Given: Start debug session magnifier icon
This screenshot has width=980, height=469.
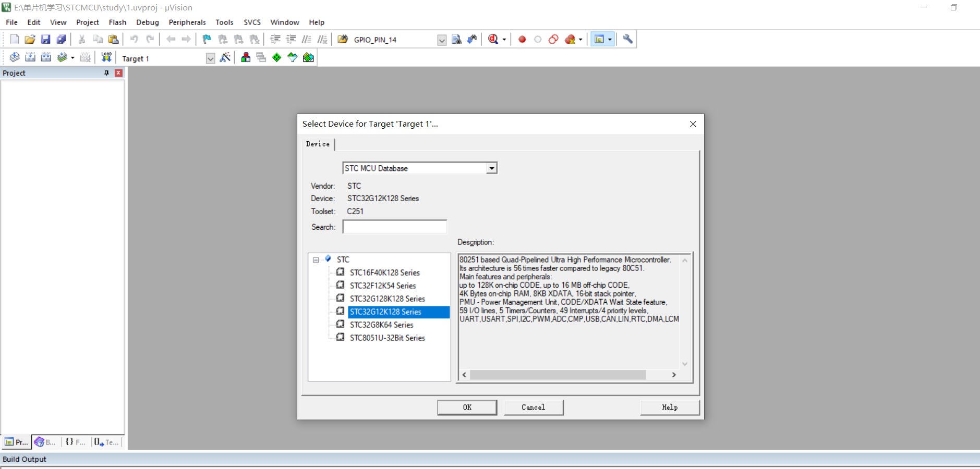Looking at the screenshot, I should pos(493,39).
